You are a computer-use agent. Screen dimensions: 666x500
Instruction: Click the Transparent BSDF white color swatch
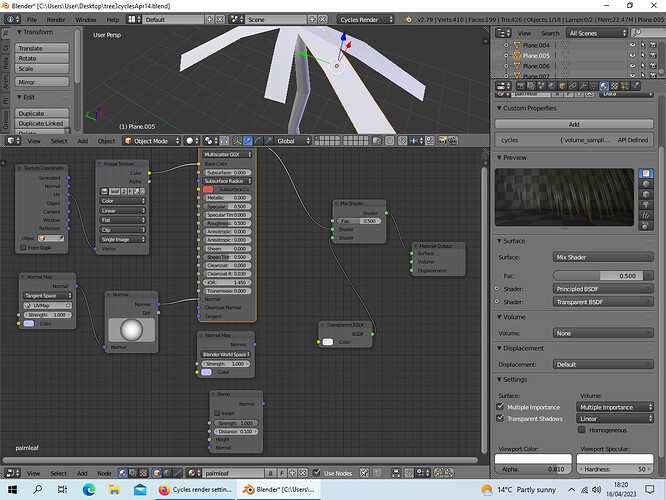(x=327, y=342)
